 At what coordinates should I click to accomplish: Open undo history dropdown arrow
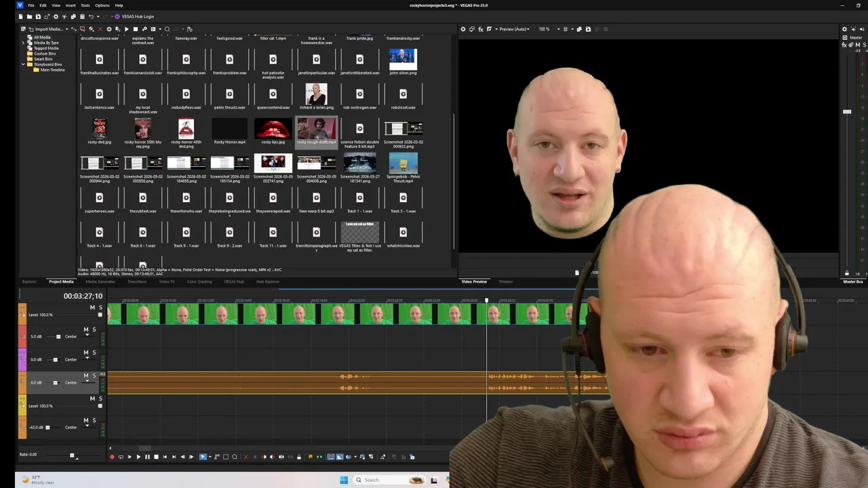point(98,16)
